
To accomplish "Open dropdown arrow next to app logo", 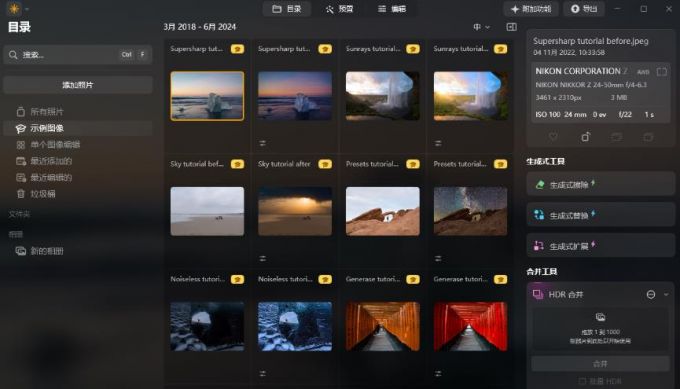I will tap(27, 9).
